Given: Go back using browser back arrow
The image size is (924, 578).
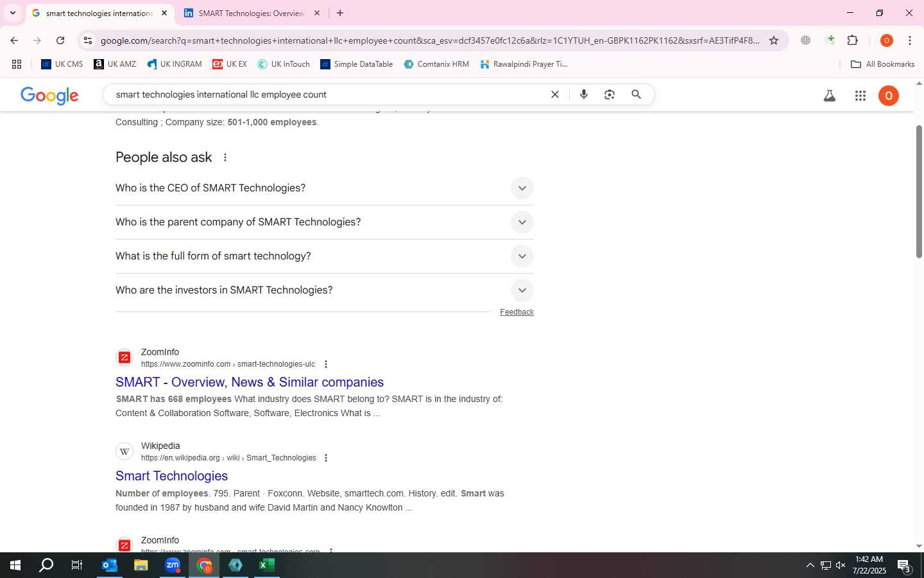Looking at the screenshot, I should [x=14, y=40].
